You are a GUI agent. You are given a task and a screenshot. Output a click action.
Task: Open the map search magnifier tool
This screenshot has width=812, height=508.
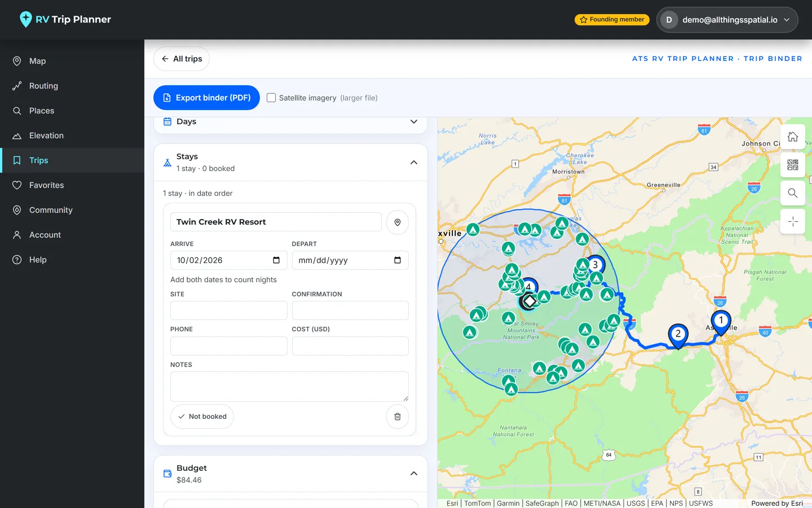click(x=793, y=193)
